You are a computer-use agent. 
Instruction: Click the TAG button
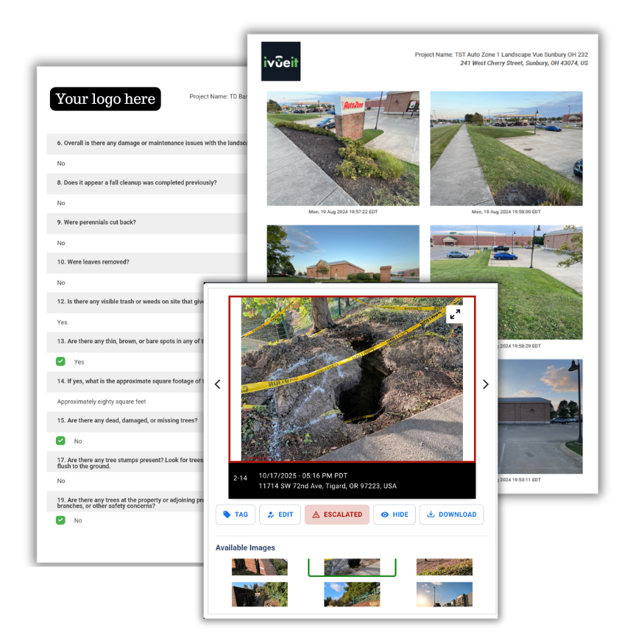236,514
